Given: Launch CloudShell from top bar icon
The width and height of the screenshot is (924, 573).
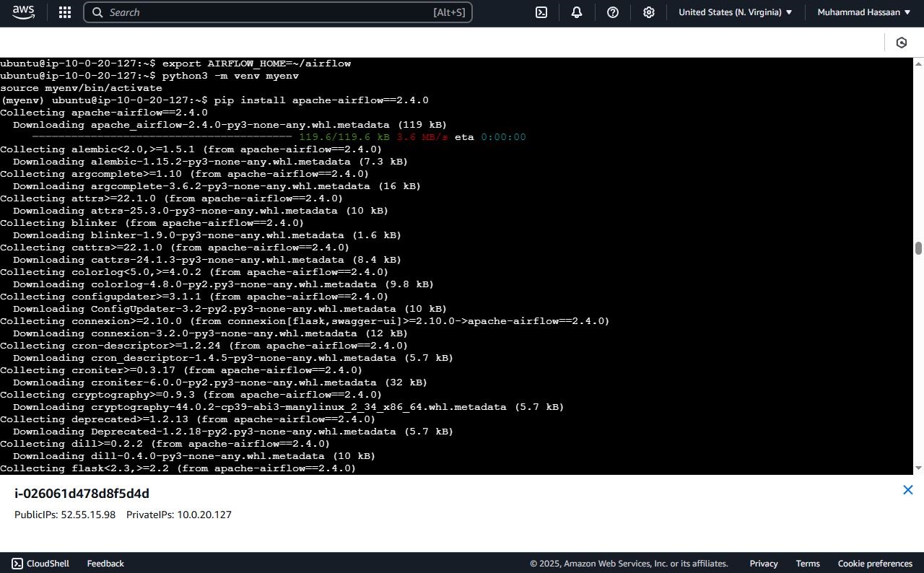Looking at the screenshot, I should pyautogui.click(x=541, y=12).
